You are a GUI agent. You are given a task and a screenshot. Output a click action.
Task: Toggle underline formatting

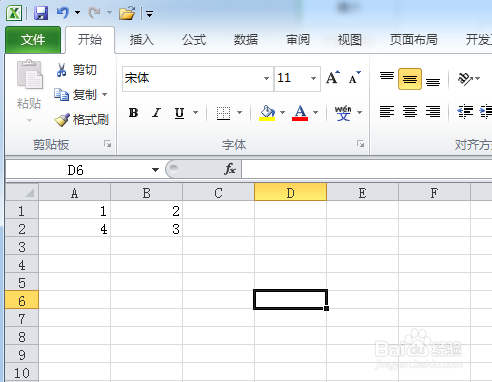tap(179, 113)
